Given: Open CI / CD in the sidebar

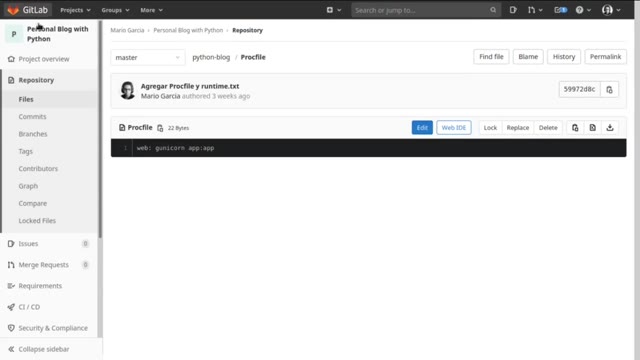Looking at the screenshot, I should coord(29,307).
